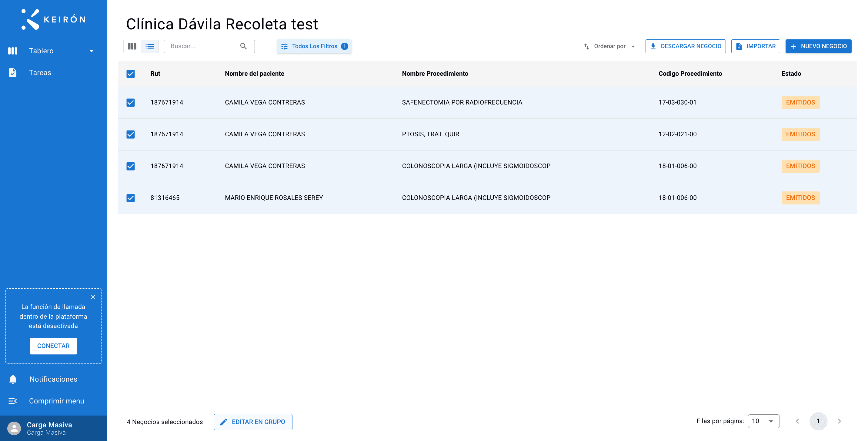The image size is (868, 441).
Task: Click CONECTAR button
Action: [53, 346]
